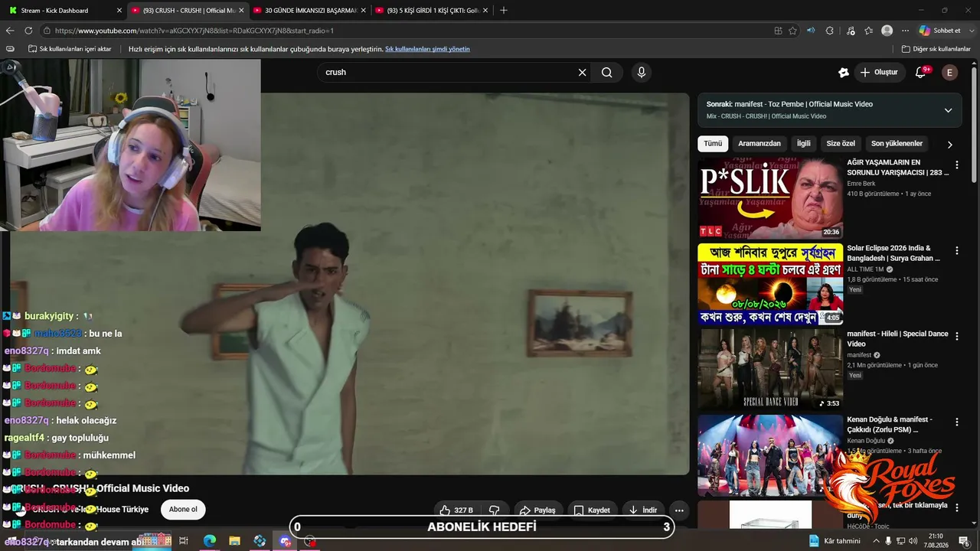The height and width of the screenshot is (551, 980).
Task: Open browser settings and more menu
Action: (905, 31)
